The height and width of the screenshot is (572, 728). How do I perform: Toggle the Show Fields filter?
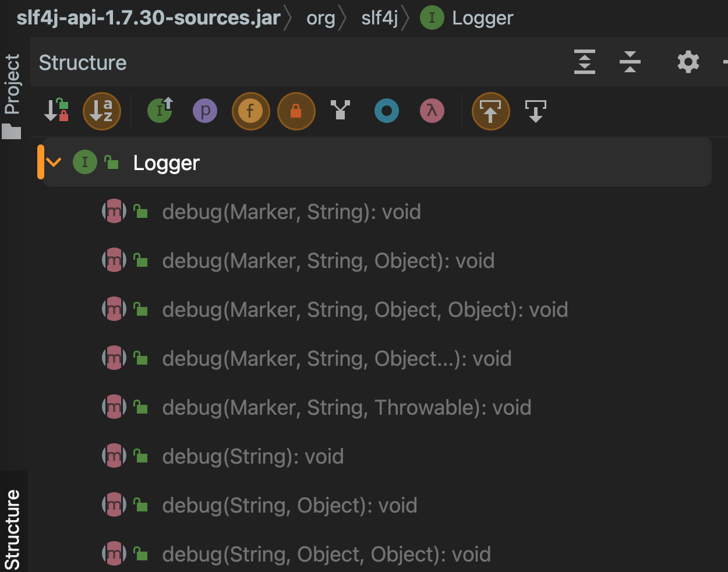tap(251, 111)
